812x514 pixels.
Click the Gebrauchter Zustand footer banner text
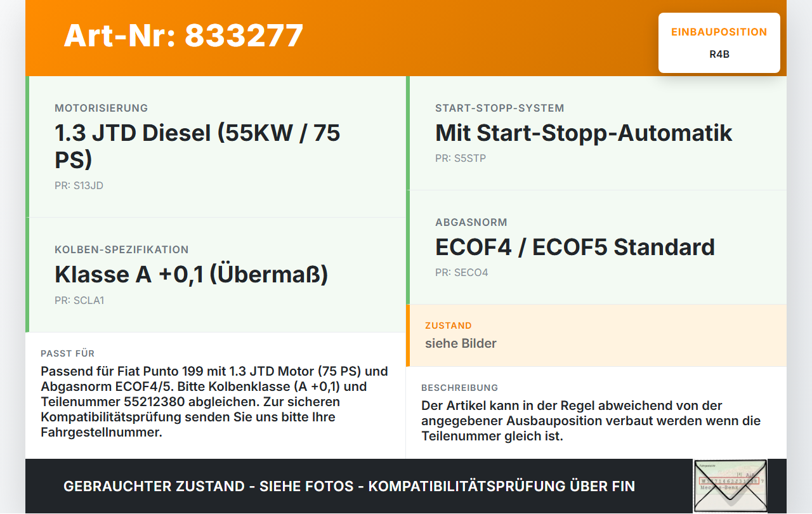(349, 486)
